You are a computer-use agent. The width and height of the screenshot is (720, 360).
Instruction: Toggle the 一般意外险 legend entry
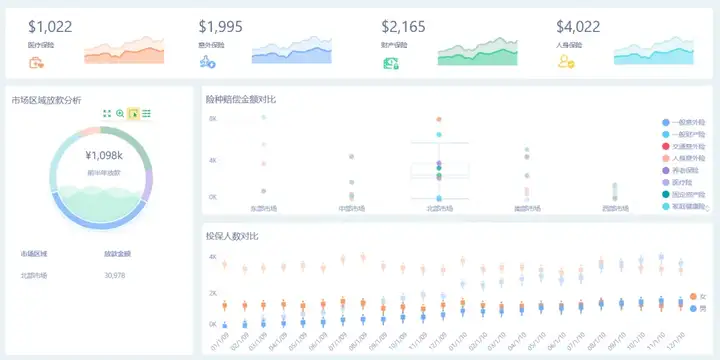683,123
